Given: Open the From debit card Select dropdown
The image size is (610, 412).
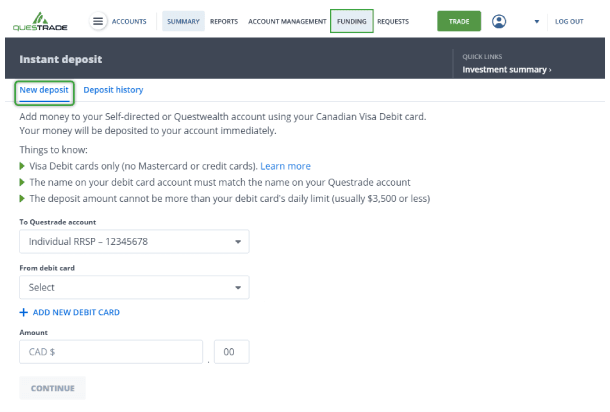Looking at the screenshot, I should (x=134, y=287).
